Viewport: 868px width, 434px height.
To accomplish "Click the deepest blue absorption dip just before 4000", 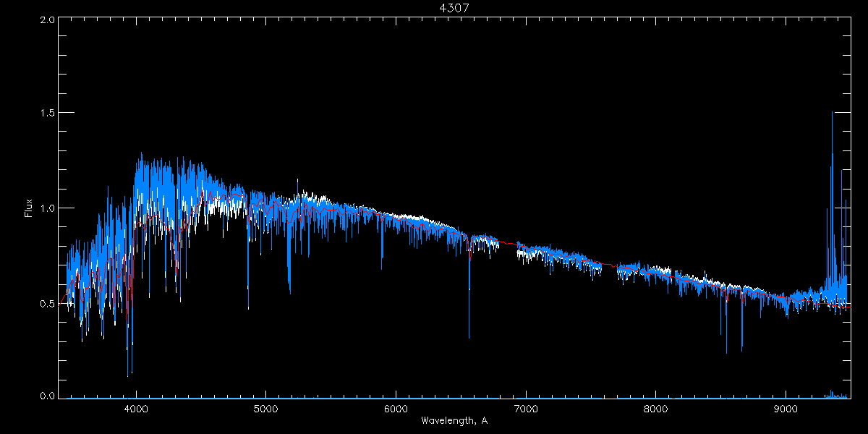I will (x=128, y=374).
